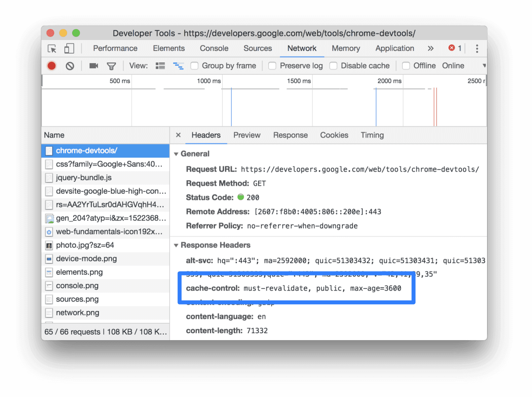This screenshot has height=397, width=532.
Task: Check the Preserve log checkbox
Action: [272, 66]
